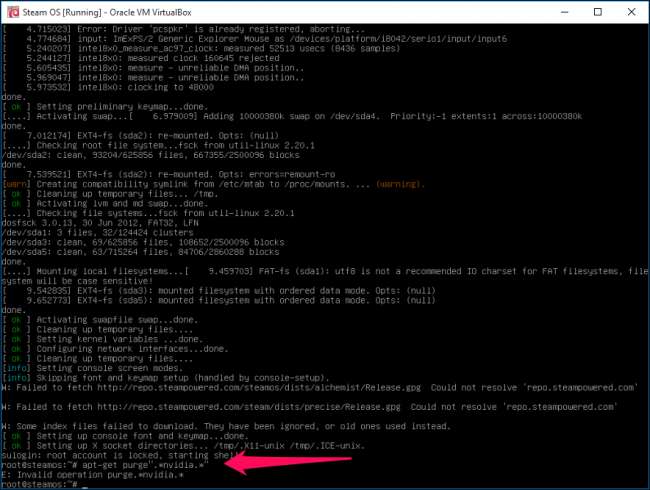Click the 'intel8x0: clocking to 48000' line
Viewport: 650px width, 490px height.
[108, 87]
